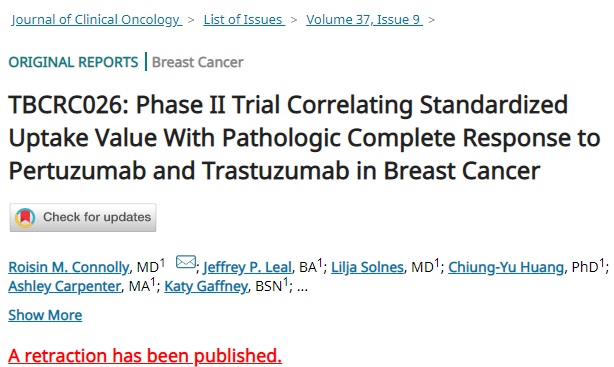Open Jeffrey P. Leal's author link
The height and width of the screenshot is (367, 614).
(247, 267)
